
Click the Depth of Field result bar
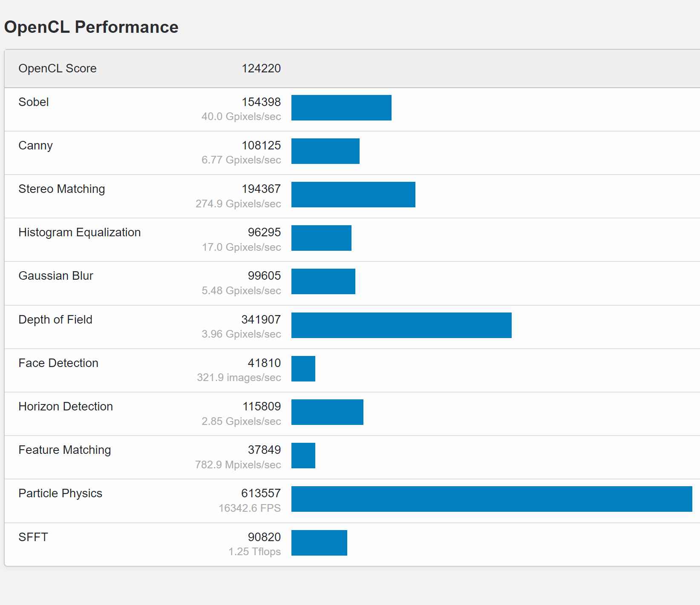coord(401,325)
